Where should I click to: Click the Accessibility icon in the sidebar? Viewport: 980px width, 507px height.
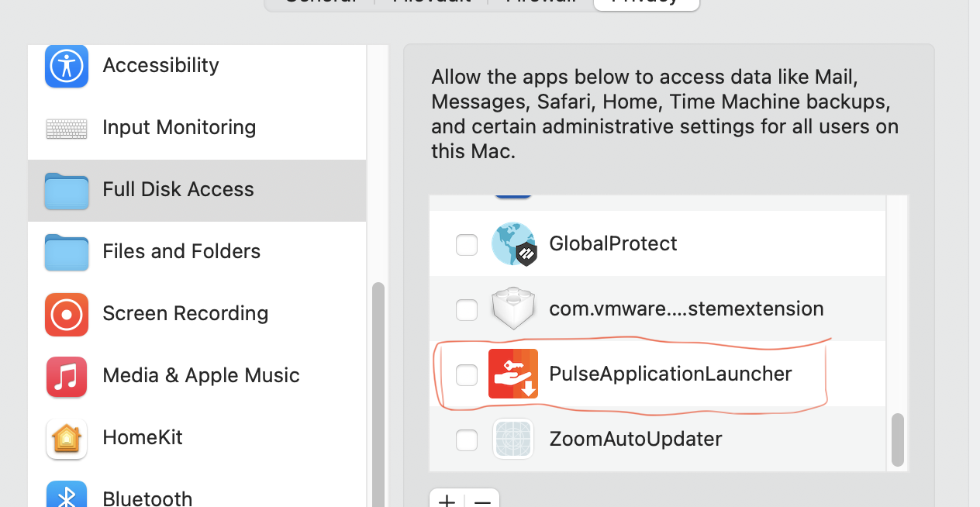pyautogui.click(x=67, y=66)
